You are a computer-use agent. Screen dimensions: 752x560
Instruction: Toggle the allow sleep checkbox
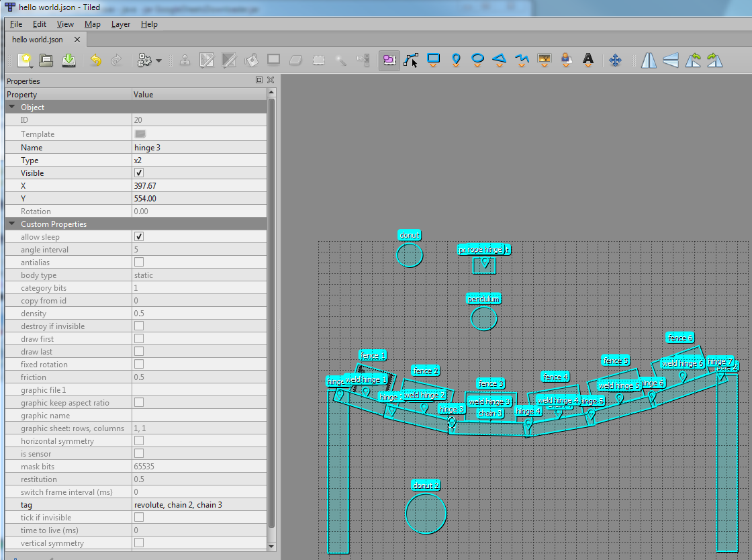click(139, 236)
